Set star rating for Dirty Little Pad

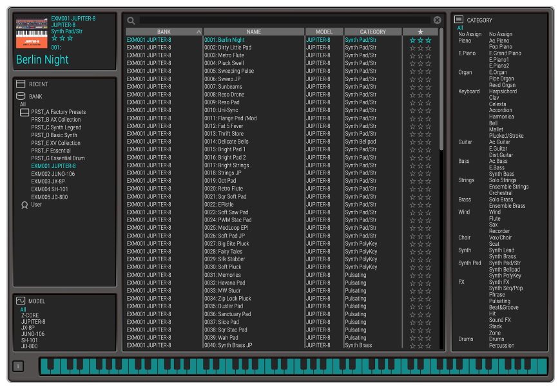(420, 48)
